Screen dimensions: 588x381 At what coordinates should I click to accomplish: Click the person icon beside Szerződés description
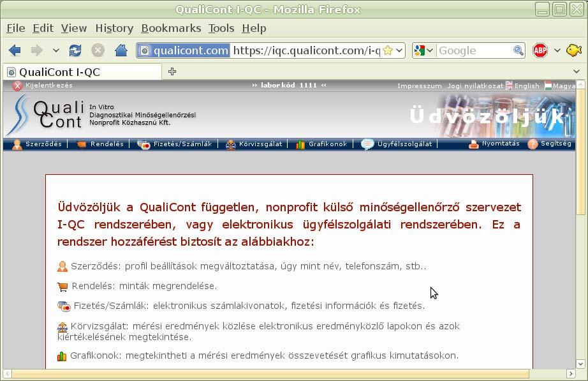(62, 267)
